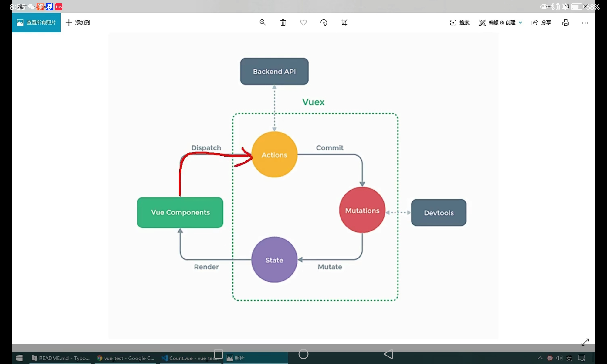Rotate the image with rotate icon

pos(324,23)
